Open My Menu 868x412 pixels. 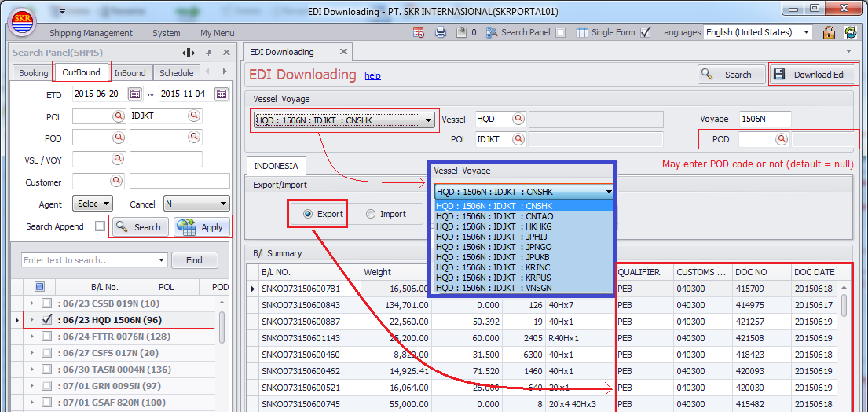click(218, 33)
